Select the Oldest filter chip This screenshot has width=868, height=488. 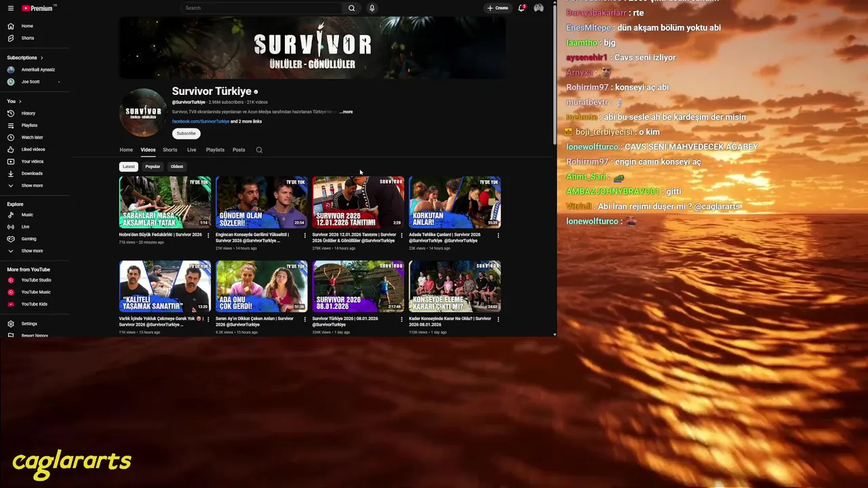177,167
